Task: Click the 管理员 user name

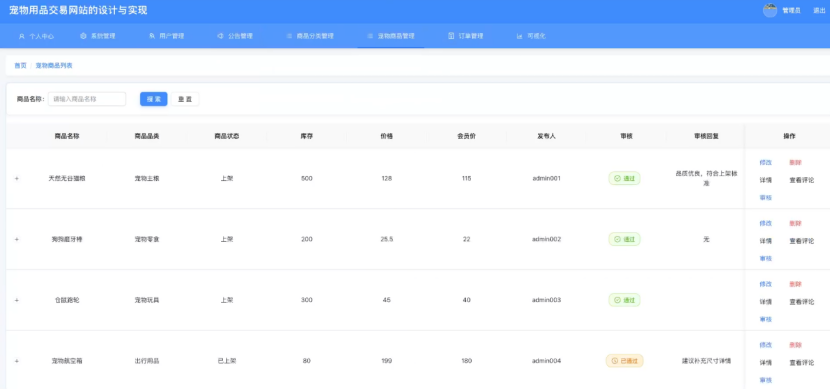Action: tap(791, 11)
